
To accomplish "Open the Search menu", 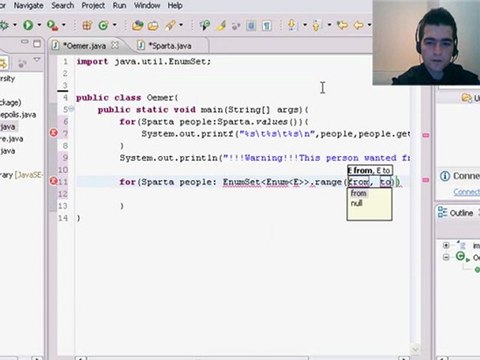I will (x=63, y=6).
